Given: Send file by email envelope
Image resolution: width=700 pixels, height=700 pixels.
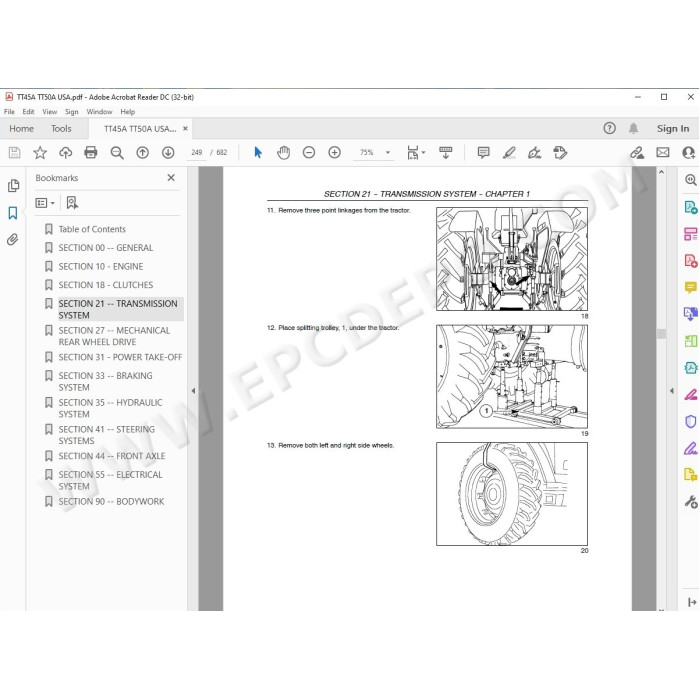Looking at the screenshot, I should 662,153.
